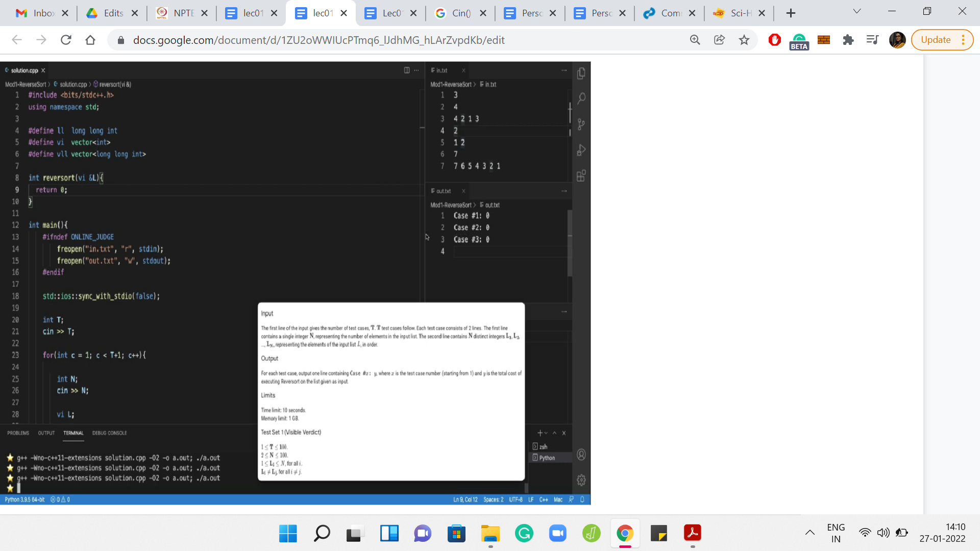Reload the current page
This screenshot has height=551, width=980.
tap(66, 40)
